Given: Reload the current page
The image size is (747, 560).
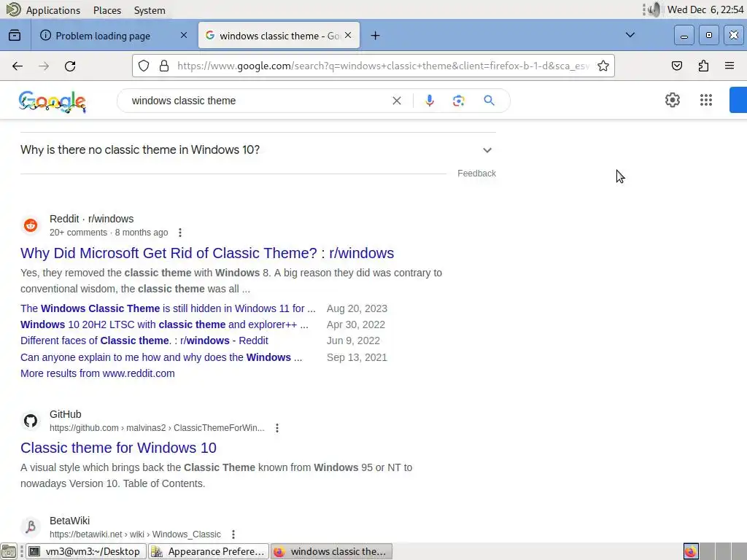Looking at the screenshot, I should click(70, 66).
